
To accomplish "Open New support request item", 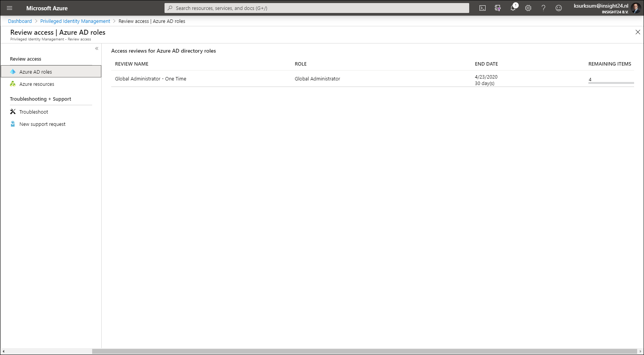I will pyautogui.click(x=51, y=124).
